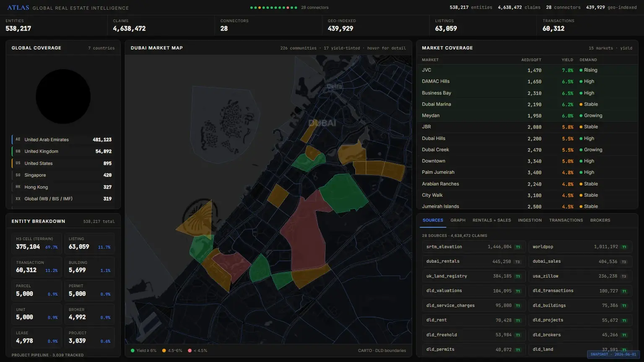
Task: Open the Broker entity card
Action: coord(90,314)
